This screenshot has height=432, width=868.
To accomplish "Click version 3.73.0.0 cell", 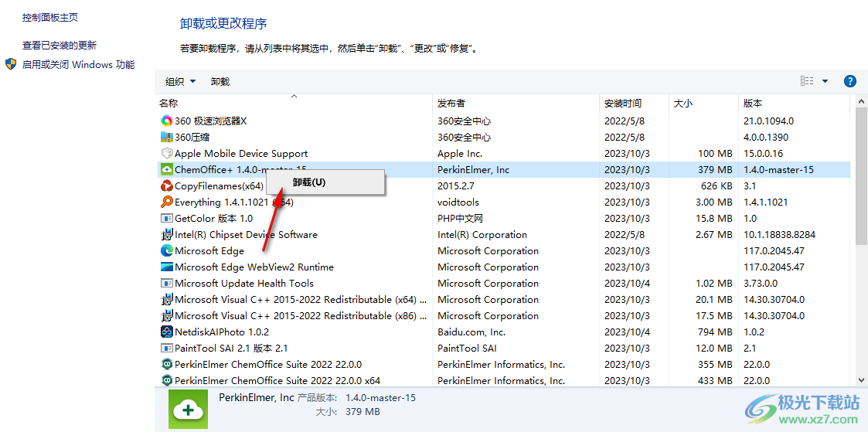I will [761, 283].
